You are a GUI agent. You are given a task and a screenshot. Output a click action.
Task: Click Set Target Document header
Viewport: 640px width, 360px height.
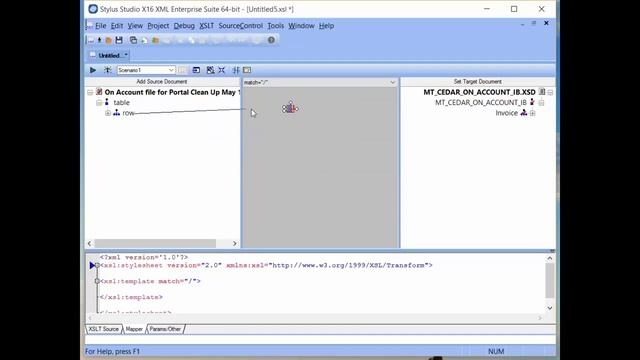coord(478,82)
